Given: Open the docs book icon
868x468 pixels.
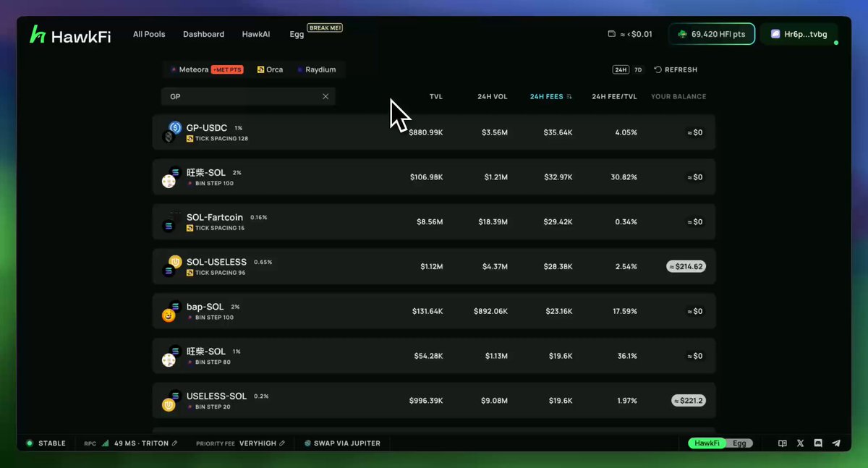Looking at the screenshot, I should (783, 443).
